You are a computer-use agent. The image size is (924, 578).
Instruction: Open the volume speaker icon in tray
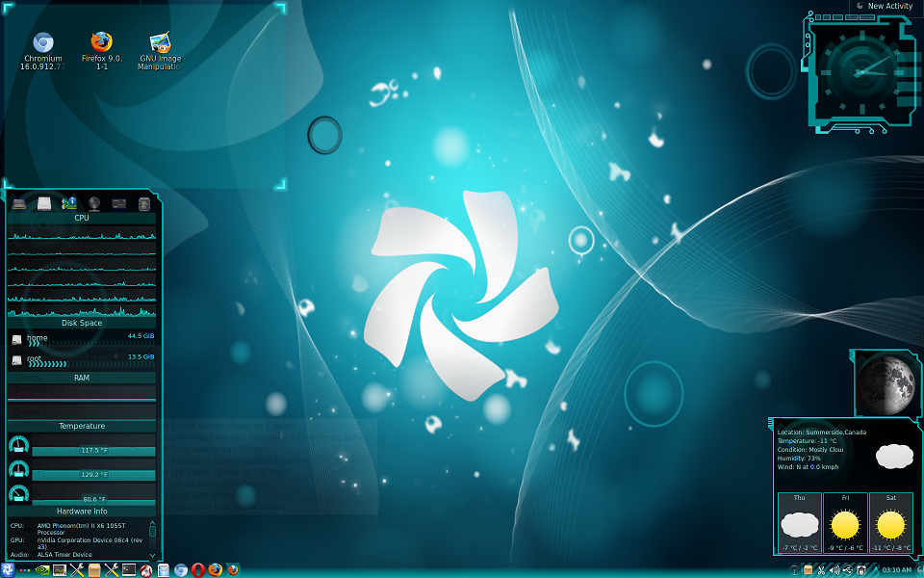click(835, 570)
